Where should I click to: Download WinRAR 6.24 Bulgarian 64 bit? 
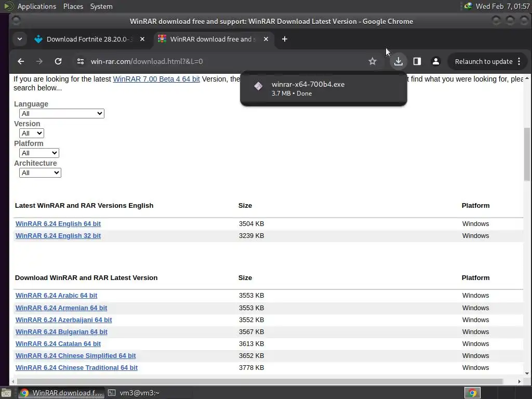(61, 331)
